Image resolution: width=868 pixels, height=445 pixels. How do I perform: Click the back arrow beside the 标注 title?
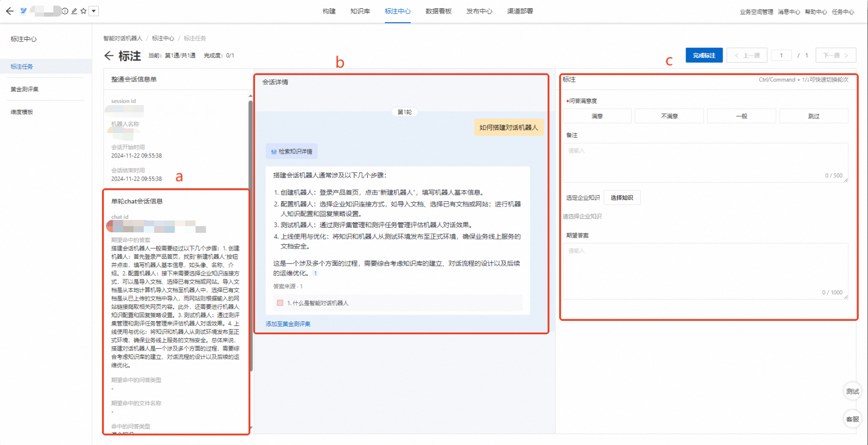coord(109,55)
